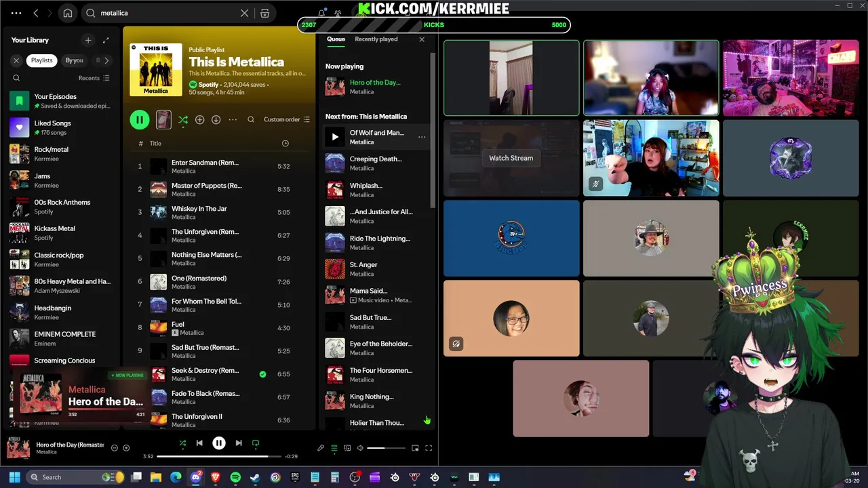Screen dimensions: 868x488
Task: Toggle shuffle in bottom player bar
Action: 182,443
